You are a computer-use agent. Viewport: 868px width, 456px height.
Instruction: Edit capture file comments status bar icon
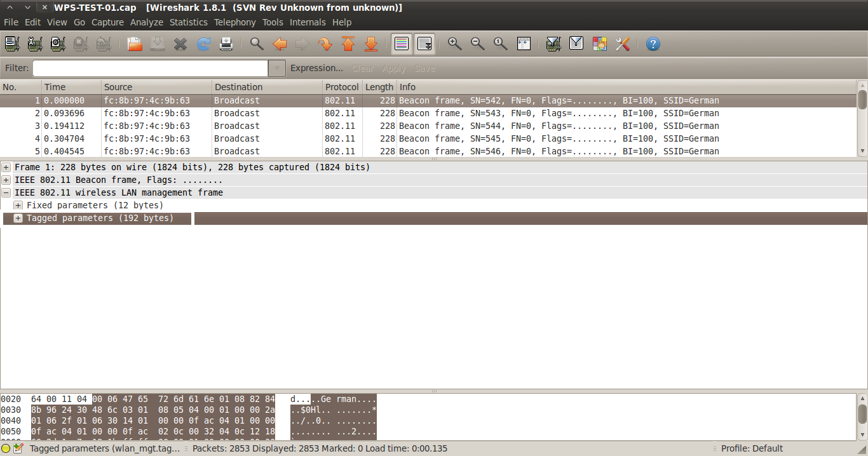(18, 448)
